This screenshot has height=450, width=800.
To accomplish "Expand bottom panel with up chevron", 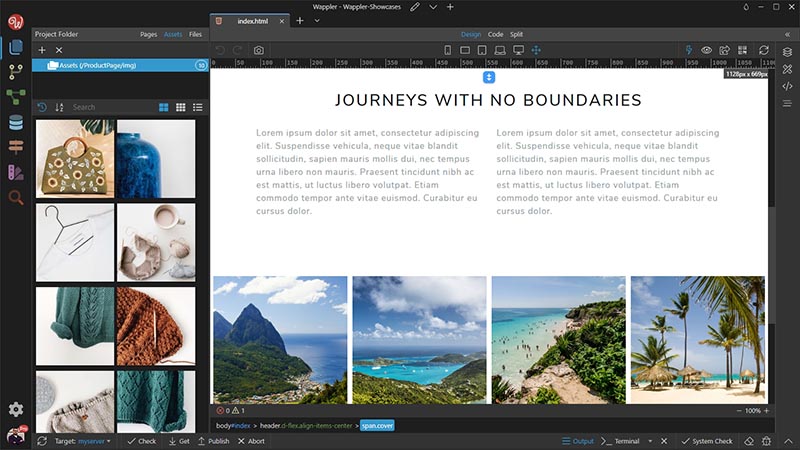I will [788, 441].
